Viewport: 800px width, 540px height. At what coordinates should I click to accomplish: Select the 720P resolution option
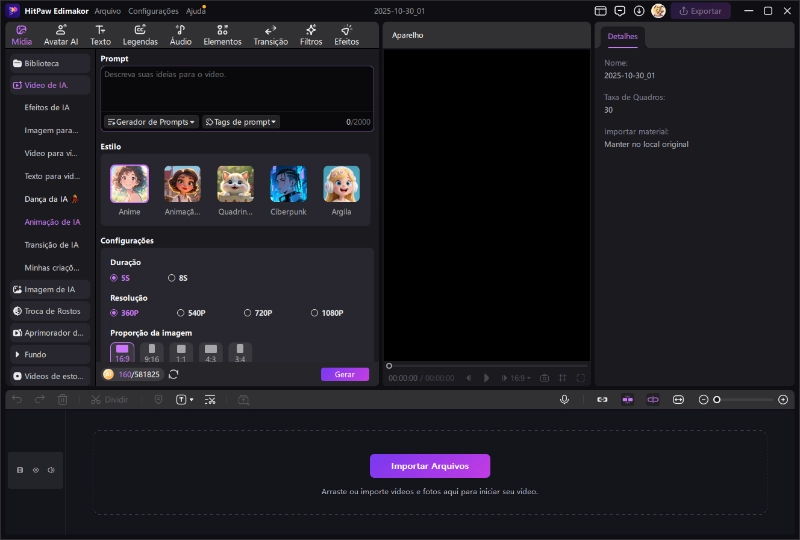[x=248, y=313]
